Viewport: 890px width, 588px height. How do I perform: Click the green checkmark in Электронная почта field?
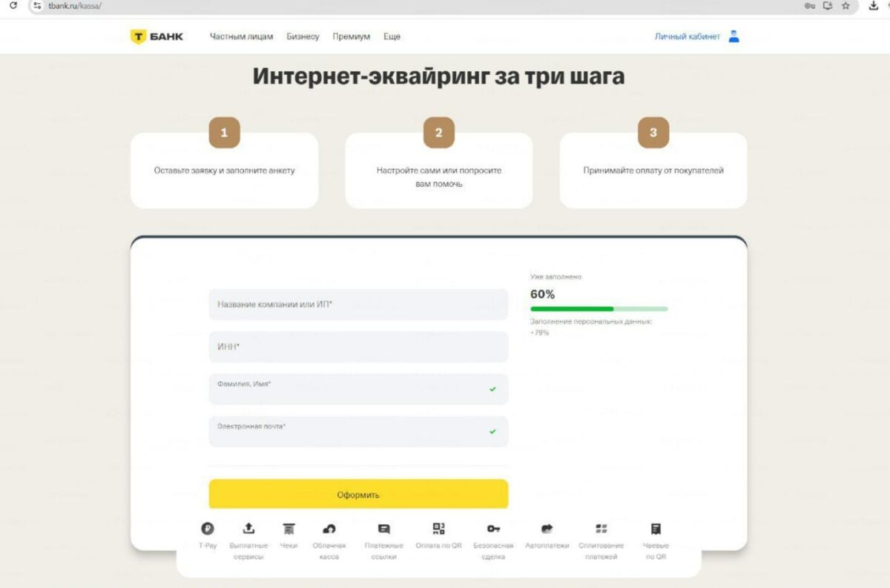coord(492,432)
